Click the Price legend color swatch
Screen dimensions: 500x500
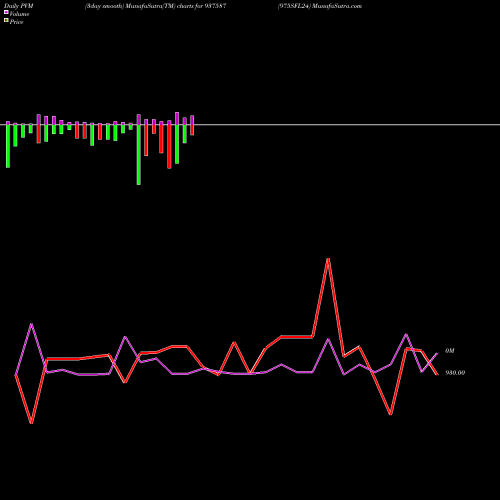(x=6, y=21)
